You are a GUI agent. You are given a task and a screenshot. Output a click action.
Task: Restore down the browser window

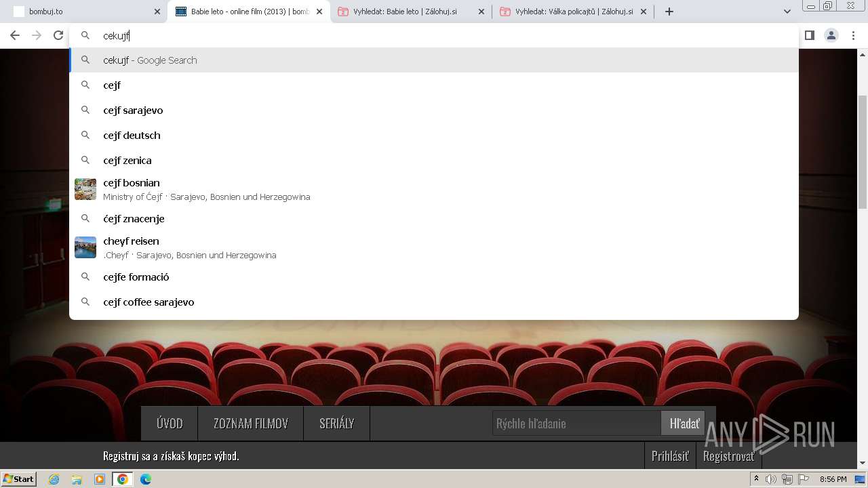pyautogui.click(x=828, y=5)
